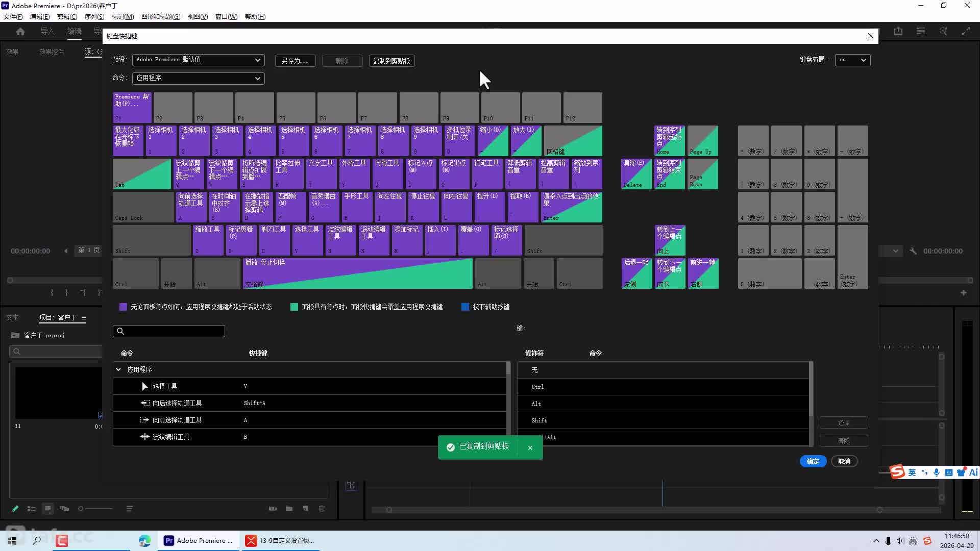Click the 复制到剪贴板 button

pos(392,61)
